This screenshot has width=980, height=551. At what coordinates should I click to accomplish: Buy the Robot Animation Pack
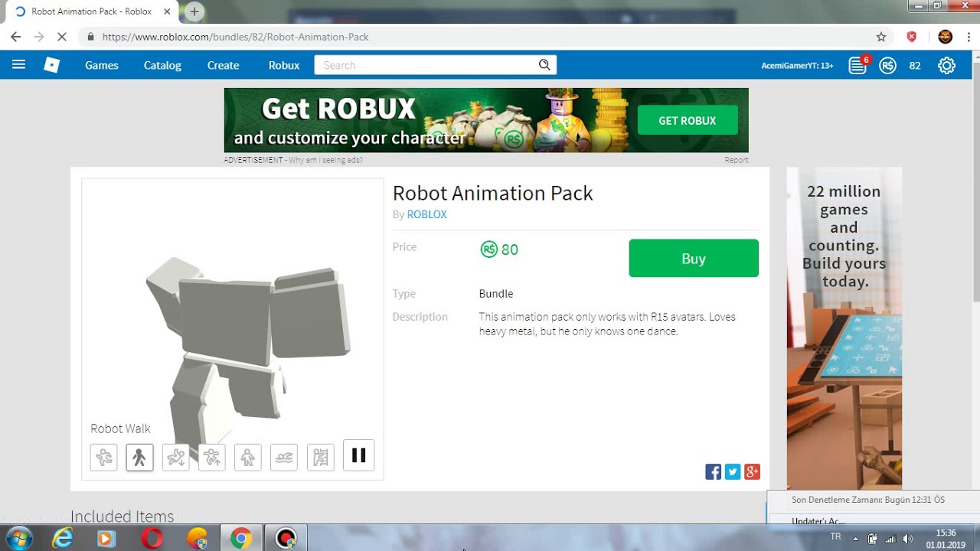[694, 258]
